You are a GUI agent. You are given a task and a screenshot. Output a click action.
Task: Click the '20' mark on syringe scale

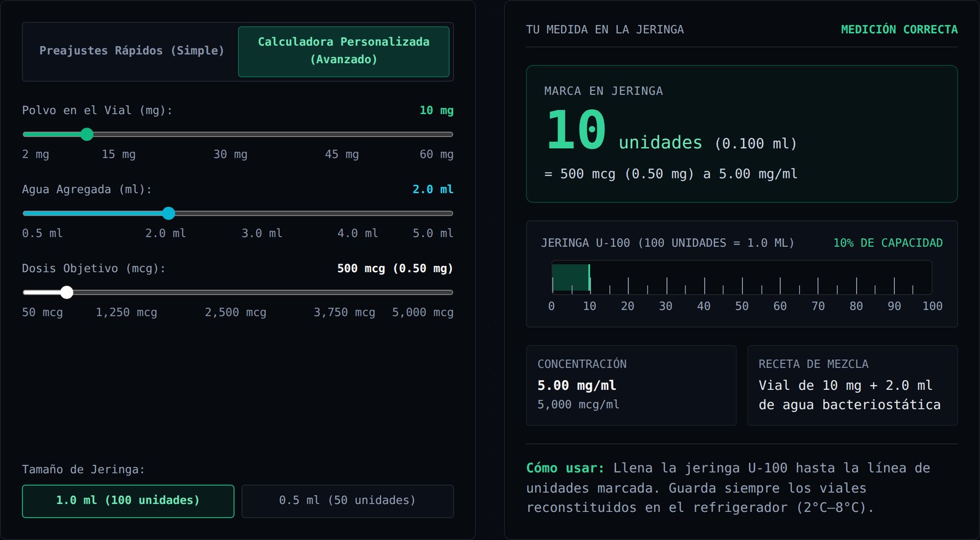pyautogui.click(x=628, y=306)
